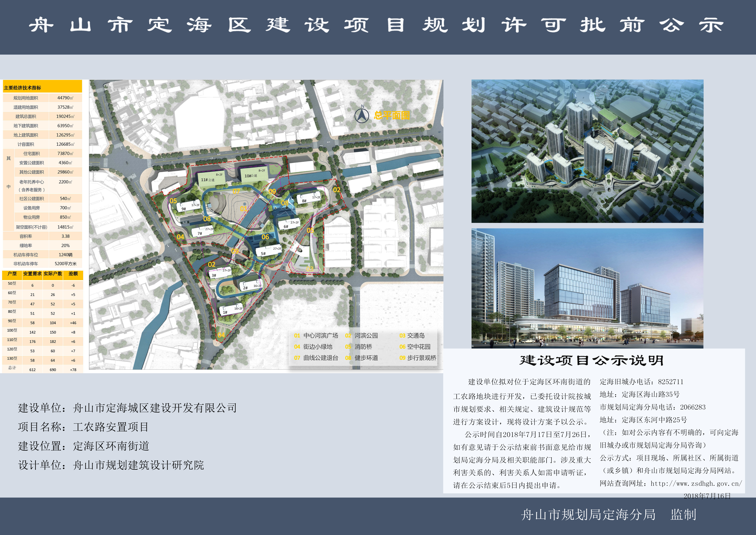756x535 pixels.
Task: Click the 50型 row label
Action: [x=12, y=283]
